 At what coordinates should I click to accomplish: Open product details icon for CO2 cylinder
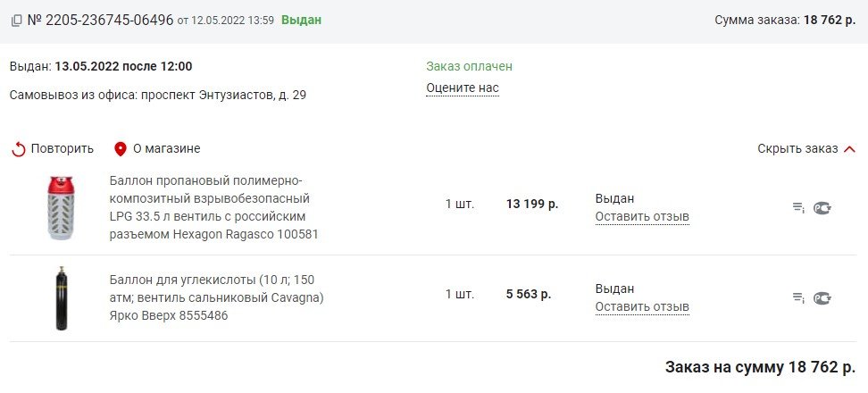pos(798,298)
